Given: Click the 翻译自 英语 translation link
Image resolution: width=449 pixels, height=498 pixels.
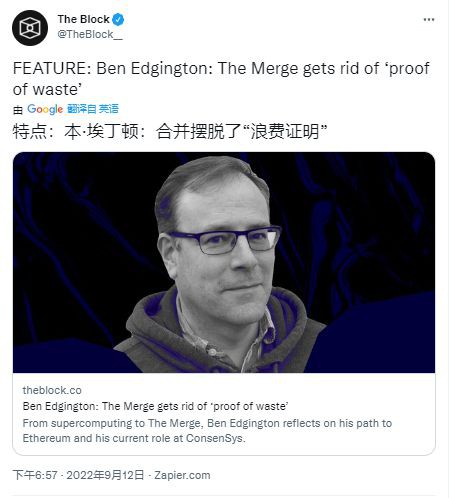Looking at the screenshot, I should [93, 109].
